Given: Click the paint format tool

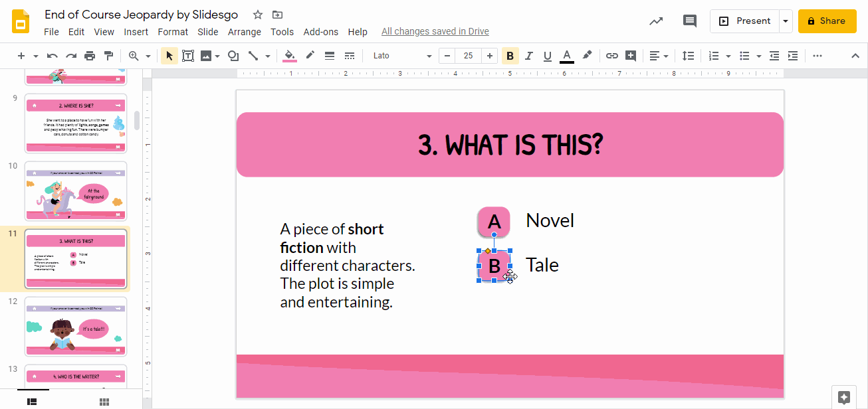Looking at the screenshot, I should click(x=109, y=56).
